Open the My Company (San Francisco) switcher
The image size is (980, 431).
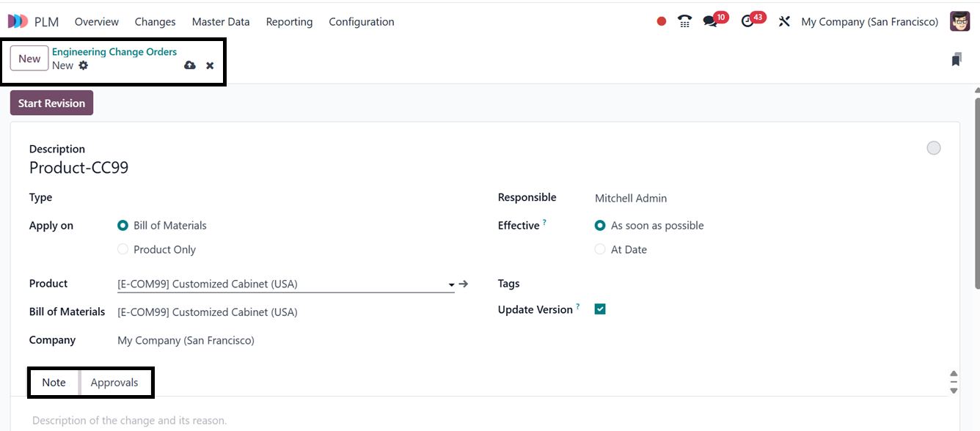pyautogui.click(x=869, y=22)
